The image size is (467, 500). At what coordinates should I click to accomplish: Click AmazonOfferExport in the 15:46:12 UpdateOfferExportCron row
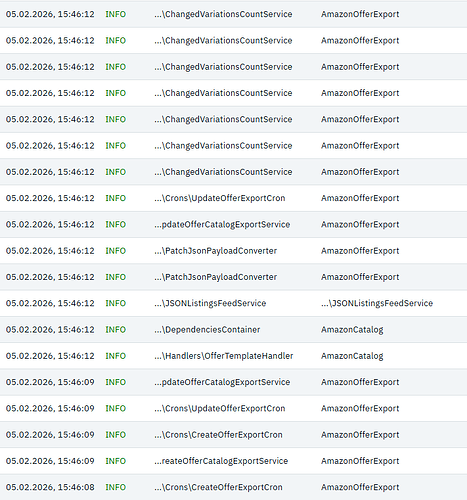tap(360, 198)
